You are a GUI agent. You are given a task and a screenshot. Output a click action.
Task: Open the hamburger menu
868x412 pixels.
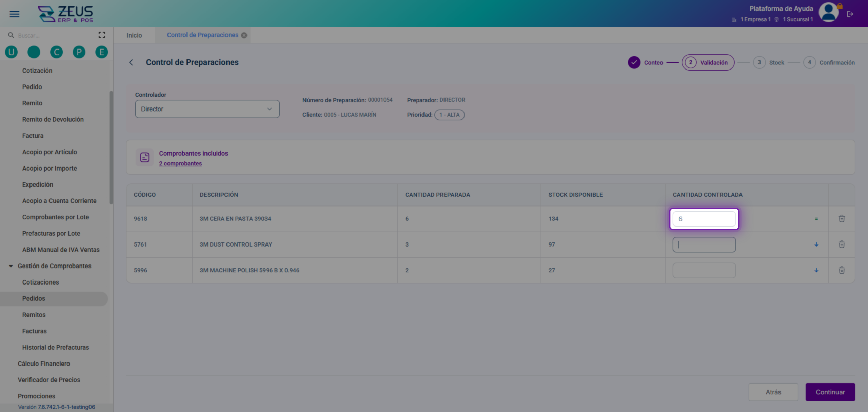(x=14, y=14)
